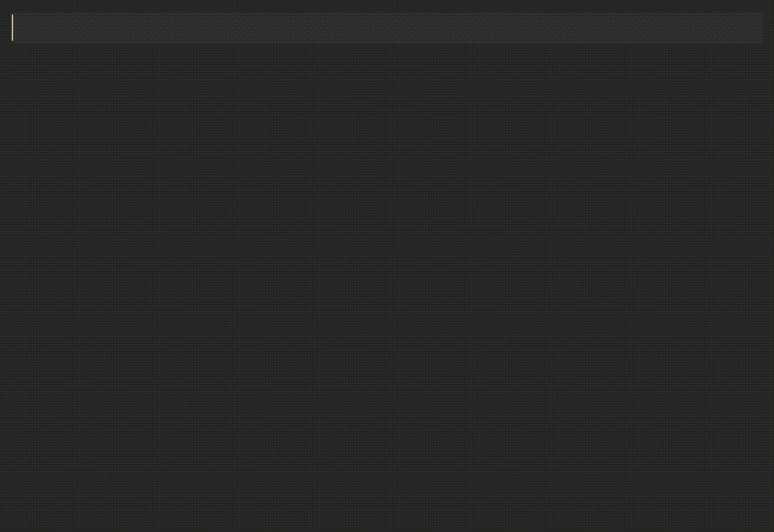Focus the highlighted empty first line
The height and width of the screenshot is (532, 774).
tap(388, 28)
